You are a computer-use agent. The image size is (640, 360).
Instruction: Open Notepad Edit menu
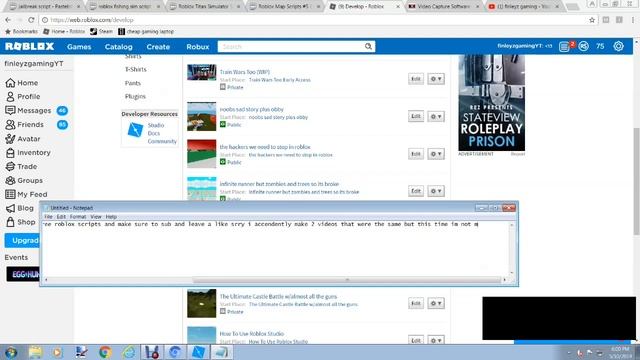click(61, 217)
